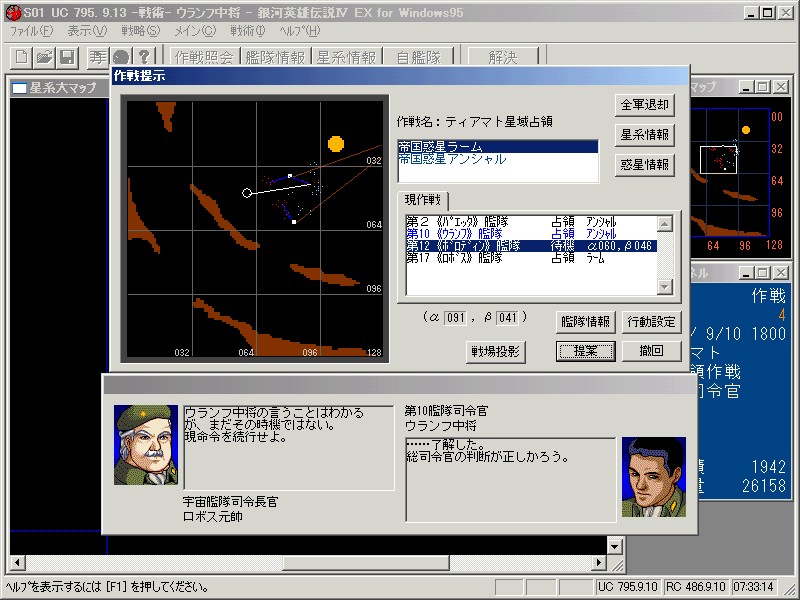Image resolution: width=800 pixels, height=600 pixels.
Task: Click the value 26158 in the right panel
Action: tap(764, 486)
